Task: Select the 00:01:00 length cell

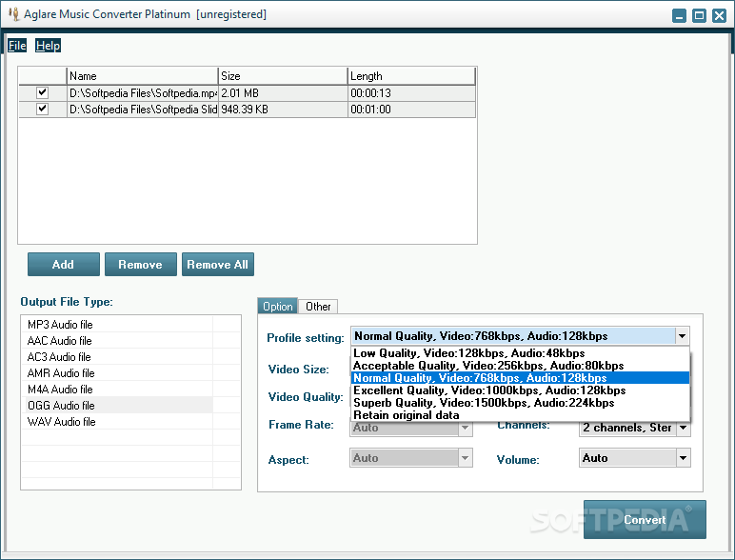Action: coord(411,110)
